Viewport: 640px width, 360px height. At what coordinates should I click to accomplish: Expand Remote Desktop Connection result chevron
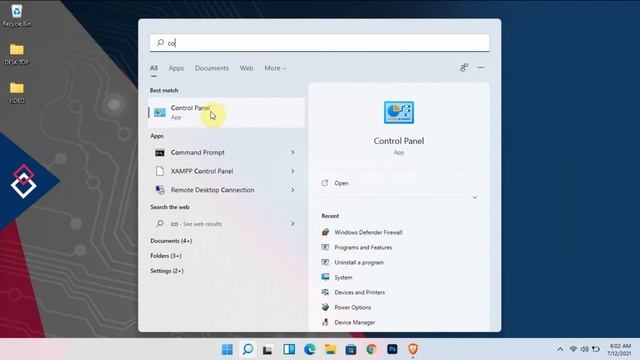pyautogui.click(x=293, y=190)
